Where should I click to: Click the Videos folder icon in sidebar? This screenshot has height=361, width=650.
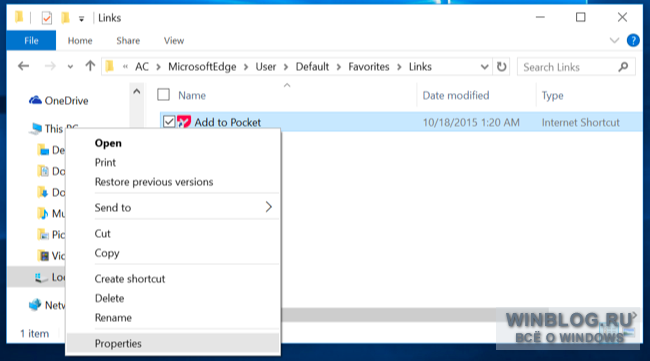(43, 256)
